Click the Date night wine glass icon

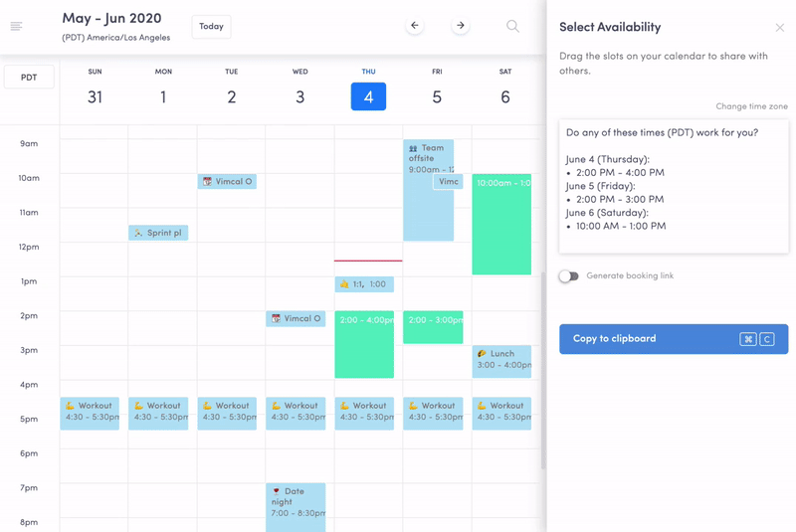[x=277, y=491]
